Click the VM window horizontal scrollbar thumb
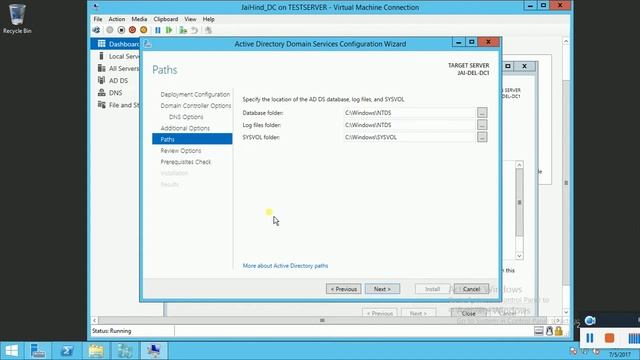The image size is (640, 360). pyautogui.click(x=322, y=320)
